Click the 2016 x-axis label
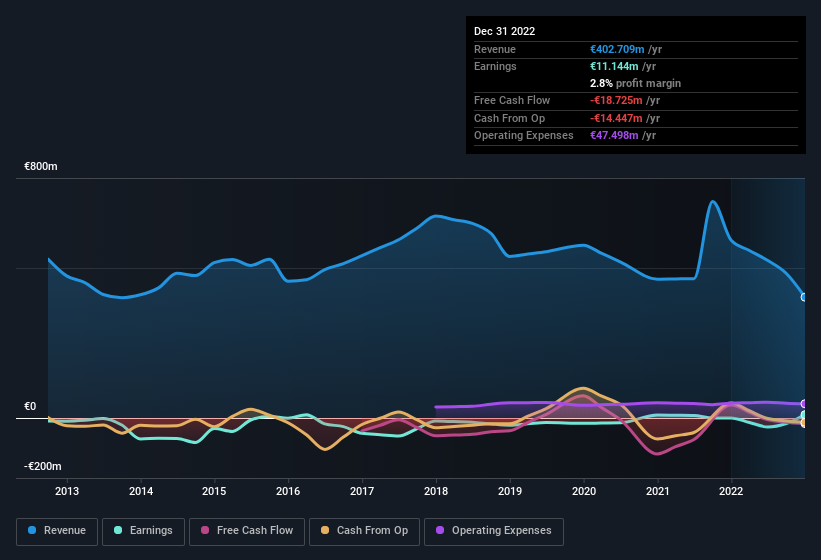 (x=288, y=491)
